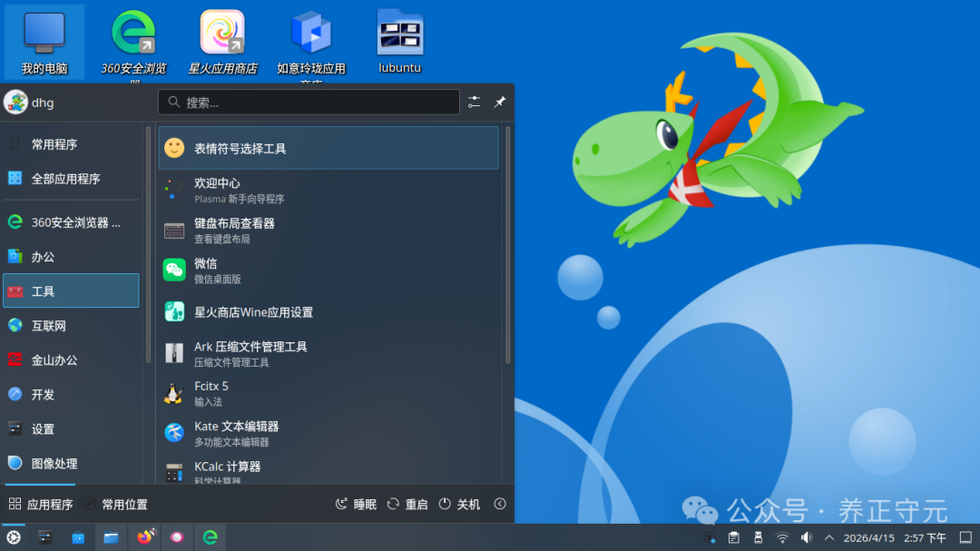The width and height of the screenshot is (980, 551).
Task: Launch 表情符号选择工具 emoji picker
Action: 328,148
